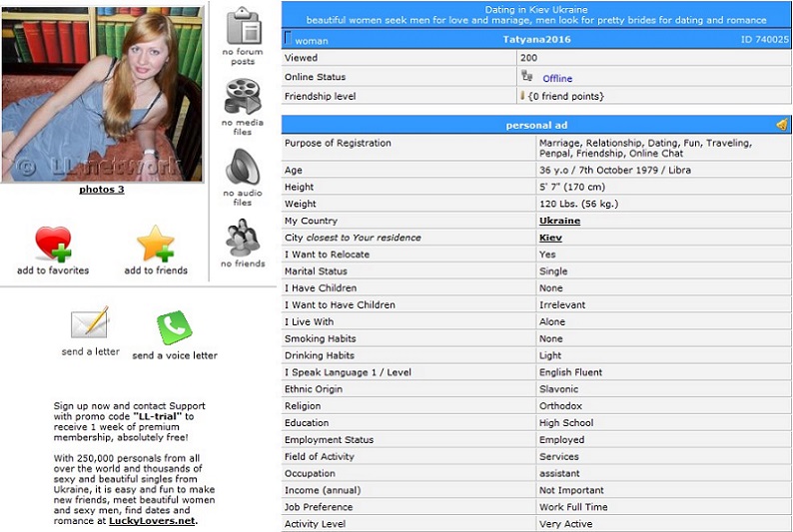Click the small icon beside 'woman'
Image resolution: width=793 pixels, height=532 pixels.
click(288, 37)
